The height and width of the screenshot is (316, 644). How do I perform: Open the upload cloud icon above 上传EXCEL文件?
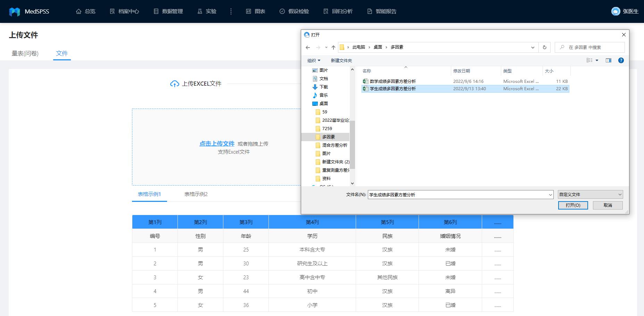[174, 84]
